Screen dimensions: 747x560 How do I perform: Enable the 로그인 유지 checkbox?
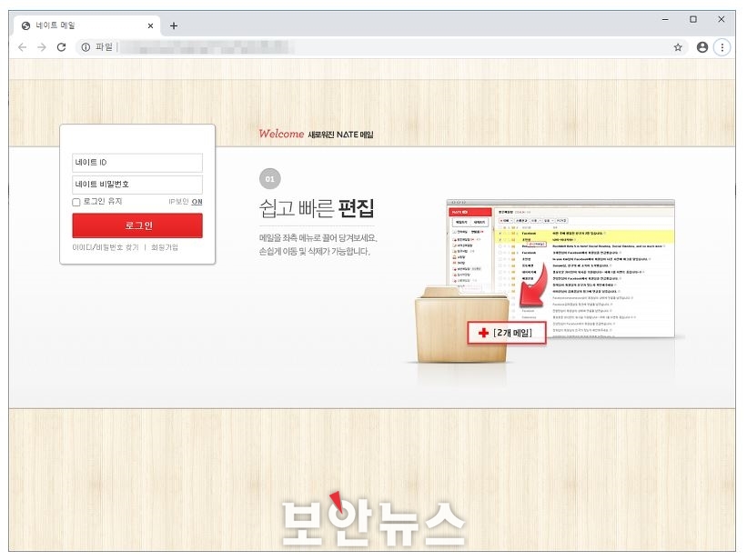click(76, 202)
